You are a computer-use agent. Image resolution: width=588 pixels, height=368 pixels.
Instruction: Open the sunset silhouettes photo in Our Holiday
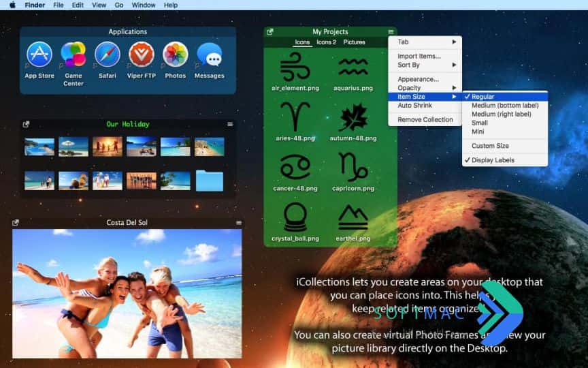(x=108, y=147)
